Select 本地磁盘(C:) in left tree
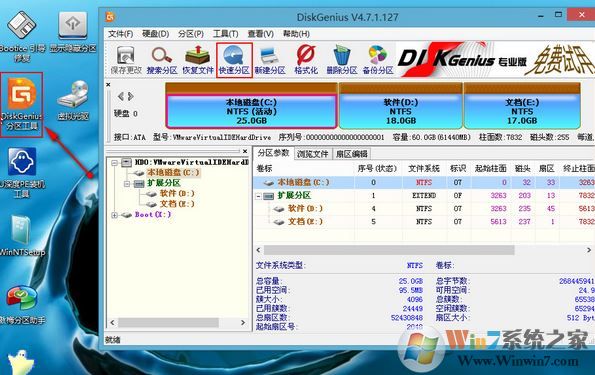Screen dimensions: 595x375 click(x=173, y=173)
